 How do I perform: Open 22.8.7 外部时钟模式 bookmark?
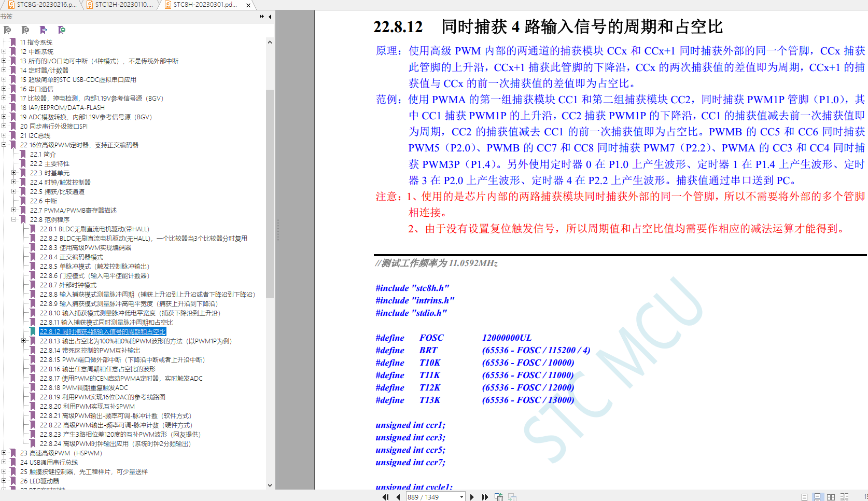click(68, 285)
